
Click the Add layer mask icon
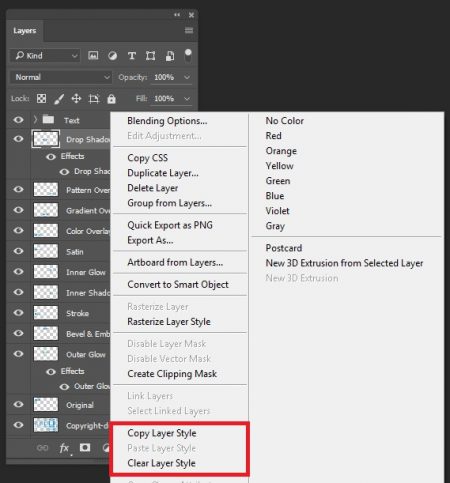pos(85,447)
